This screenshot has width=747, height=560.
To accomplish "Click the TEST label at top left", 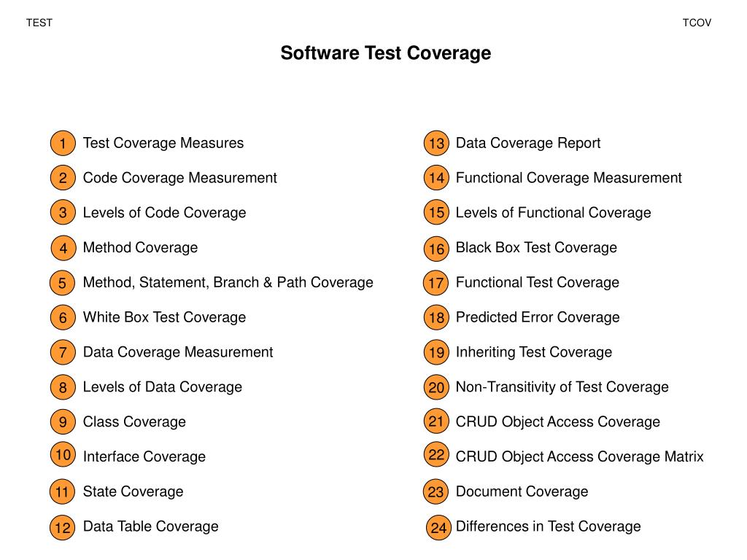I will (39, 23).
